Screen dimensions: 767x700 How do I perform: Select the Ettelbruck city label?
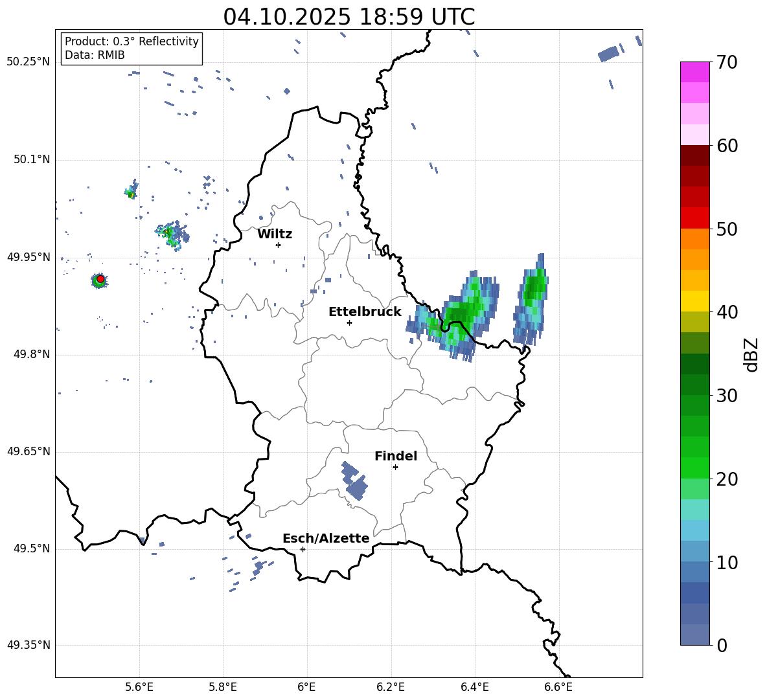(x=365, y=312)
